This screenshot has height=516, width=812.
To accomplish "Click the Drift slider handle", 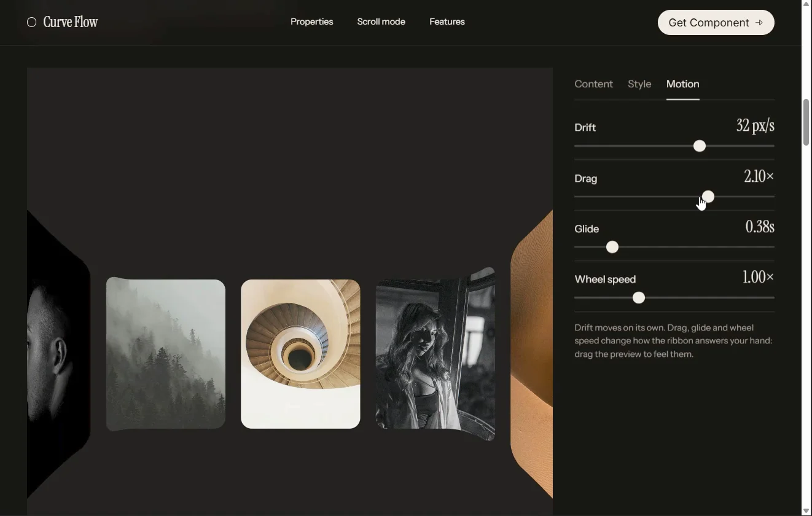I will coord(700,146).
